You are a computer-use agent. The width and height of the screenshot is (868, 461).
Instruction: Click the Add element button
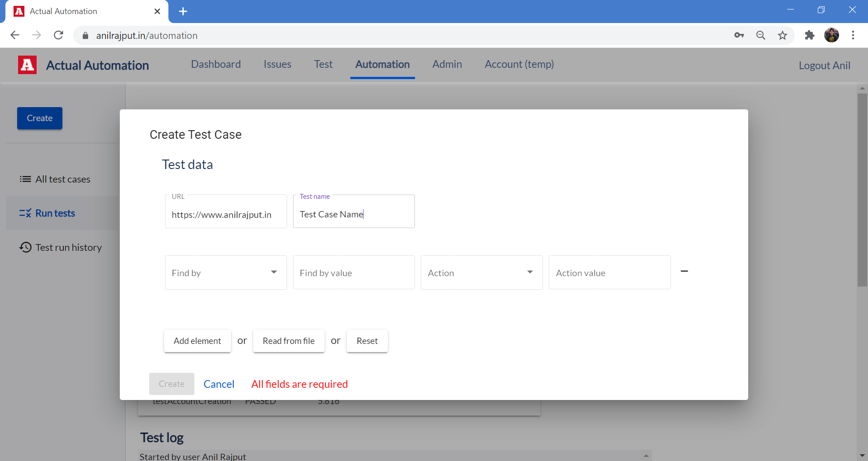[x=198, y=341]
